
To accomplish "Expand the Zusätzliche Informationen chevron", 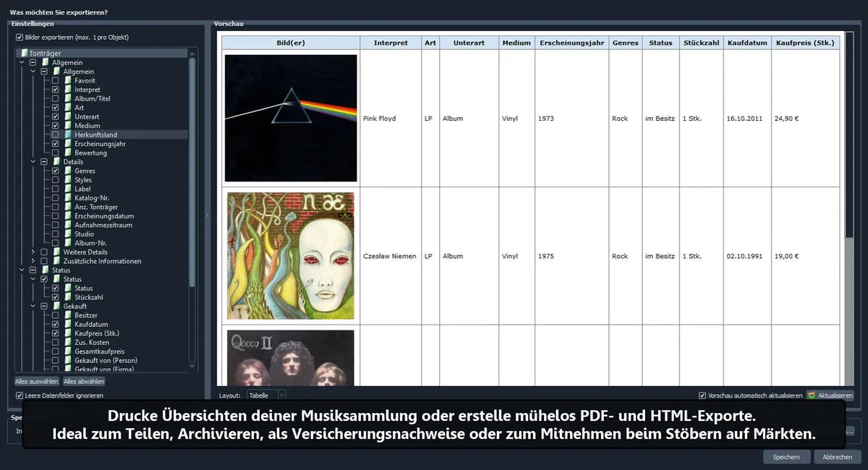I will pos(33,261).
